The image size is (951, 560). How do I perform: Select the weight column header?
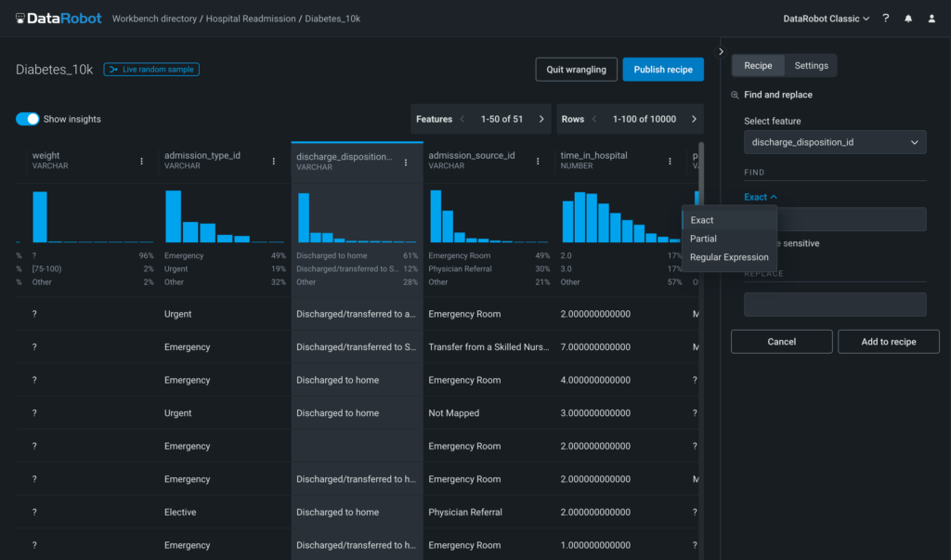coord(50,160)
